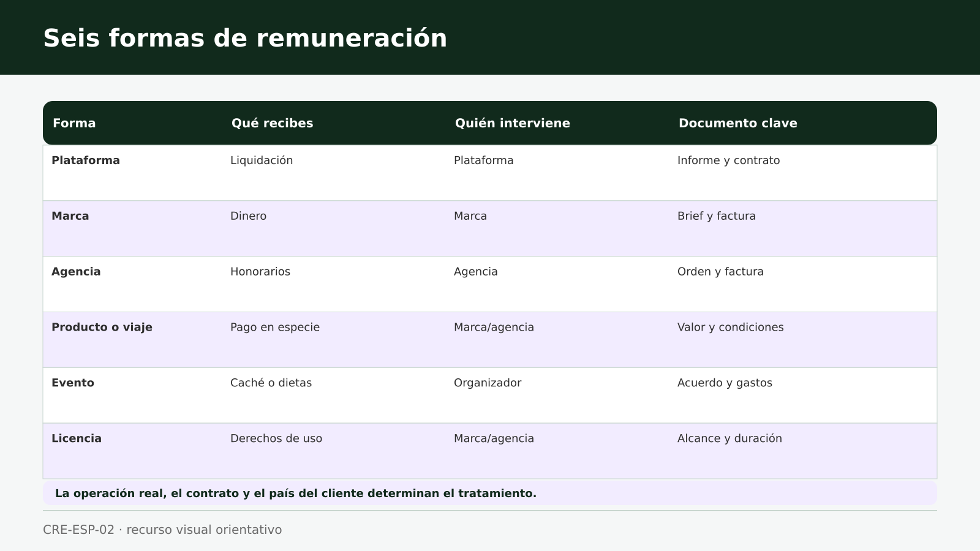The height and width of the screenshot is (551, 980).
Task: Click the 'Caché o dietas' cell
Action: (x=271, y=383)
